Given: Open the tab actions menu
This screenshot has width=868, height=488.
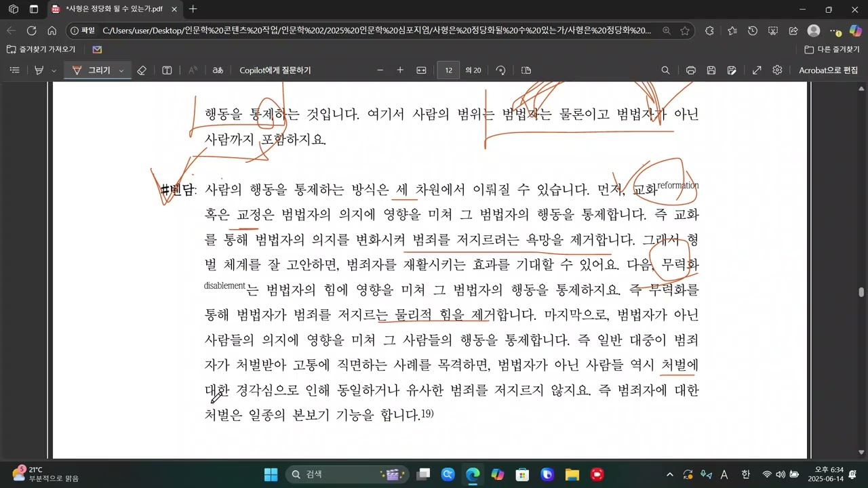Looking at the screenshot, I should 34,9.
